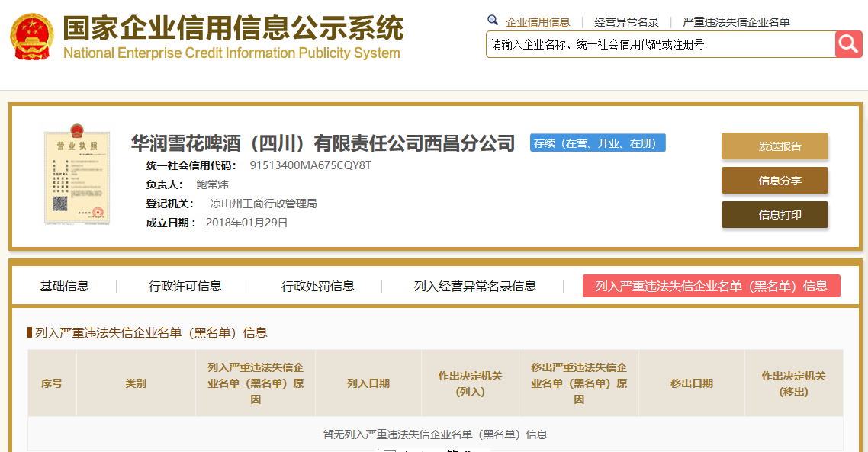Image resolution: width=868 pixels, height=452 pixels.
Task: Click the 列入严重违法失信企业名单（黑名单）原因 column header
Action: point(256,383)
